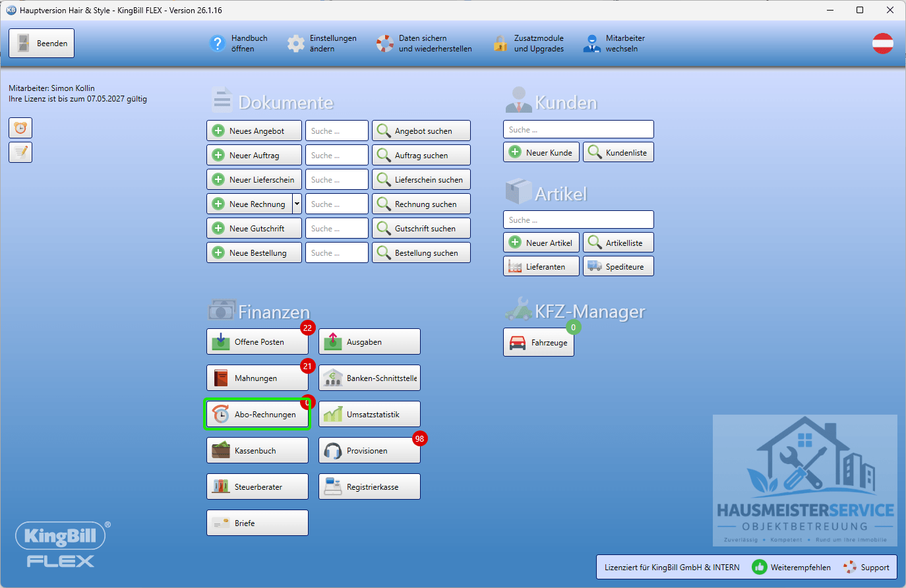Open the notes checklist icon
906x588 pixels.
coord(20,152)
